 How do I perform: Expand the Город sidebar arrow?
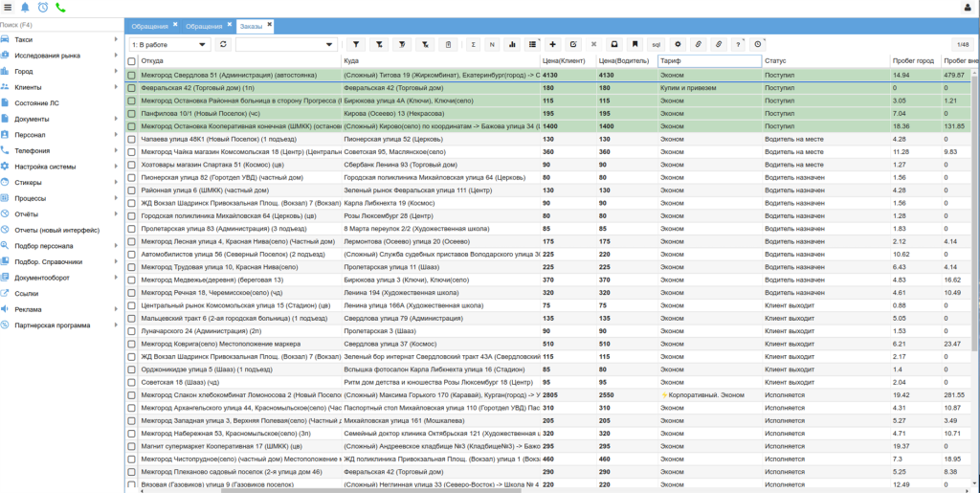(x=116, y=71)
